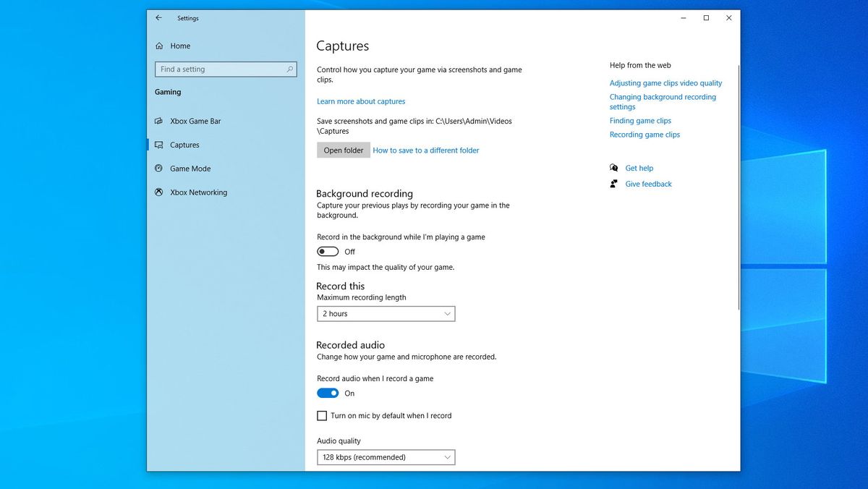Open 'Adjusting game clips video quality' help link
868x489 pixels.
click(665, 82)
